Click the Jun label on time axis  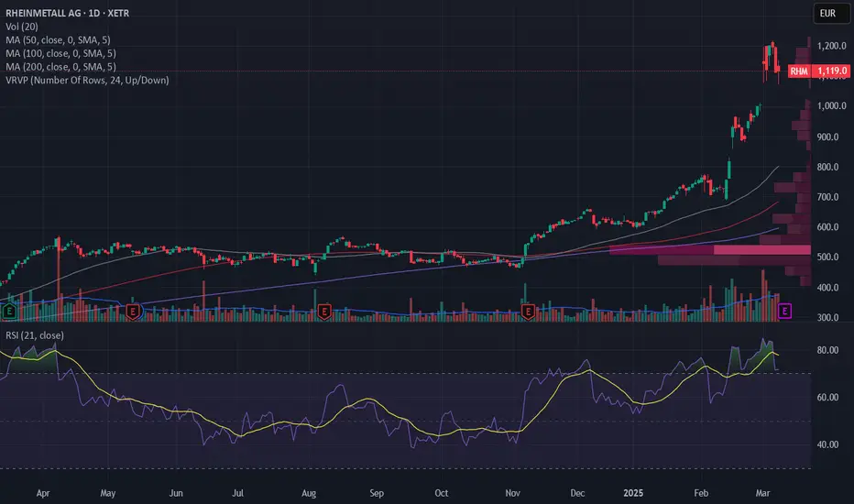pyautogui.click(x=175, y=493)
